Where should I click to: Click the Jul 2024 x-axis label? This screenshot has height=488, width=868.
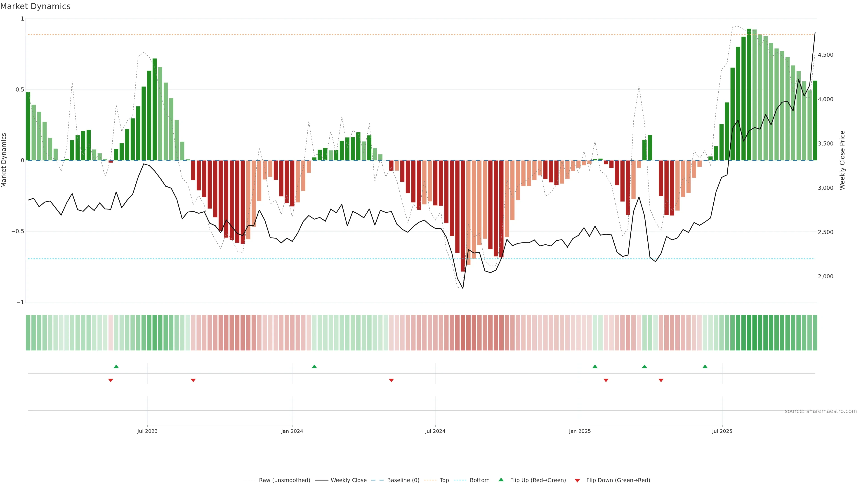click(x=435, y=431)
